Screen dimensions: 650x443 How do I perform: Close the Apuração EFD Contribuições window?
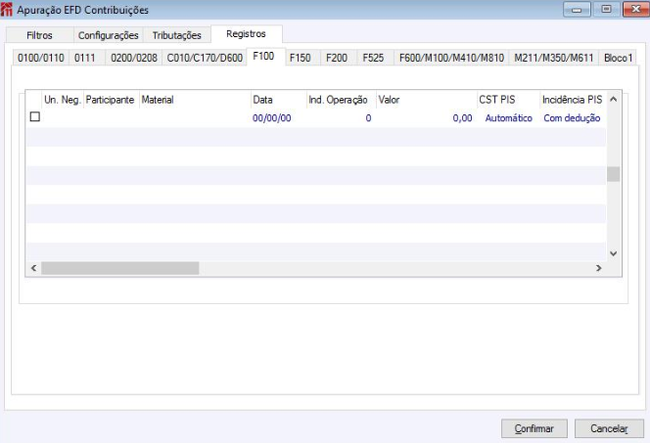[635, 9]
